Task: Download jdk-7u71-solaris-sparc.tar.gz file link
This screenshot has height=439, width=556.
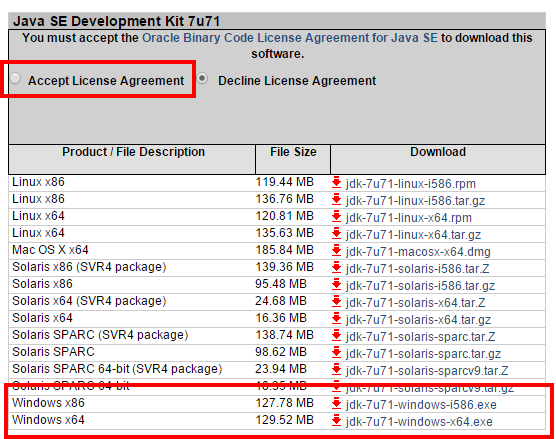Action: click(423, 354)
